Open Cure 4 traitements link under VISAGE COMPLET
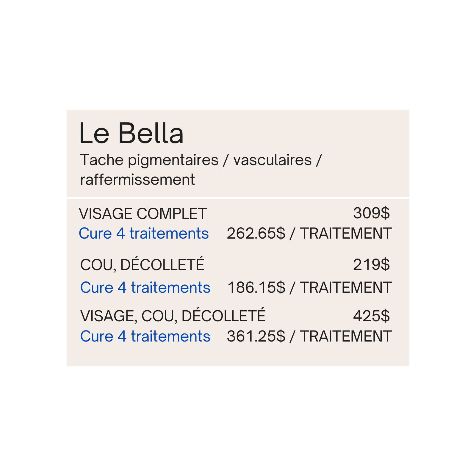Viewport: 476px width, 476px height. point(144,233)
